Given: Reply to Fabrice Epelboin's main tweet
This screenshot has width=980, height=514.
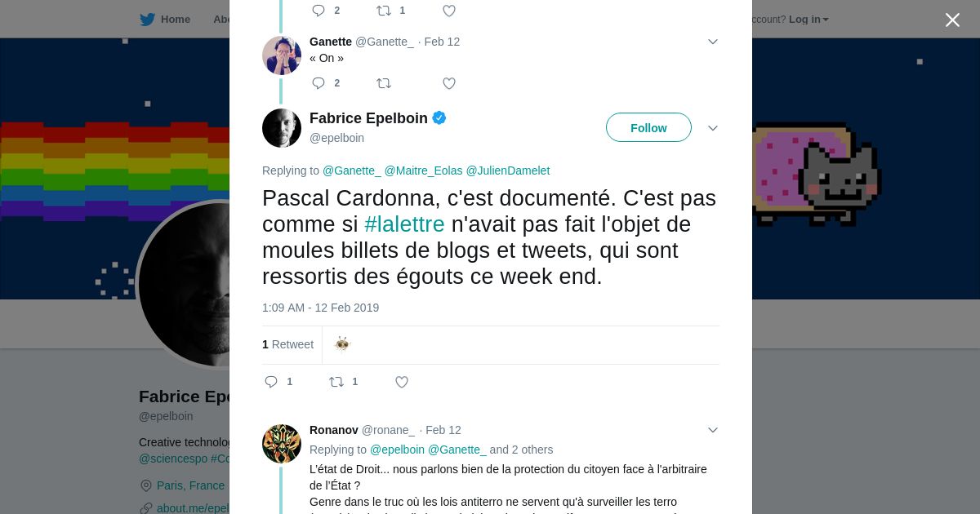Looking at the screenshot, I should pos(272,382).
